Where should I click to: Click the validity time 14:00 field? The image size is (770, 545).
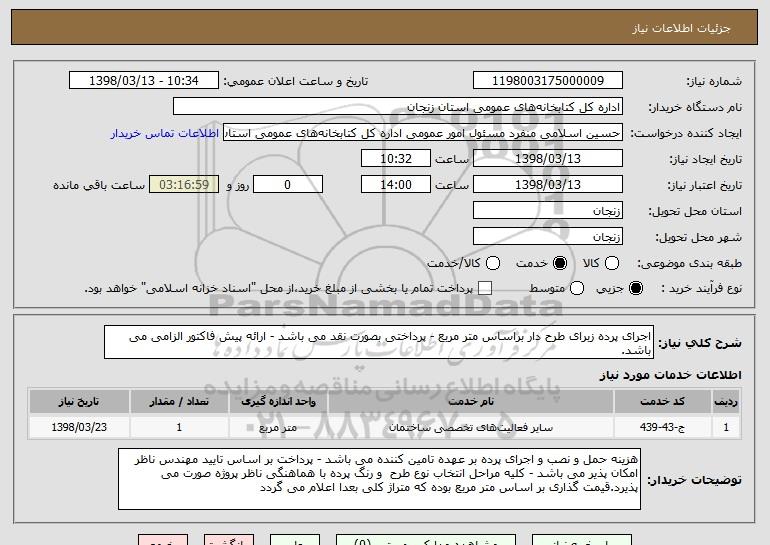tap(396, 185)
